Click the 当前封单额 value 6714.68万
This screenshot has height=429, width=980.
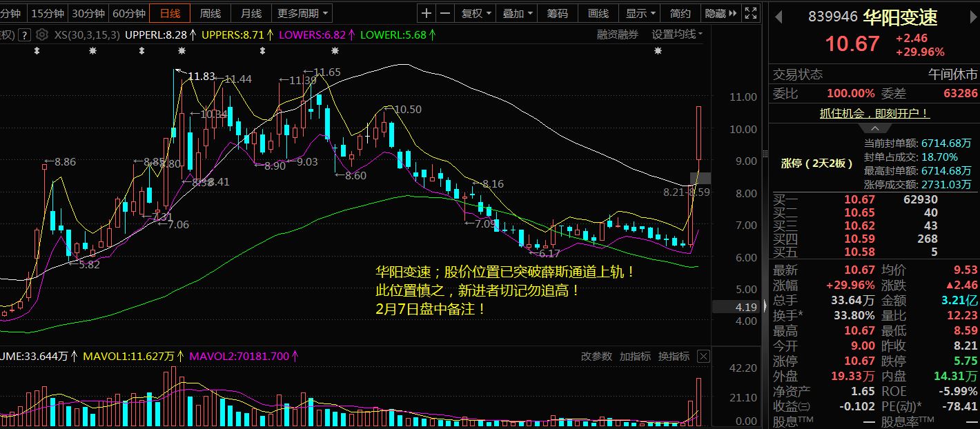coord(946,143)
